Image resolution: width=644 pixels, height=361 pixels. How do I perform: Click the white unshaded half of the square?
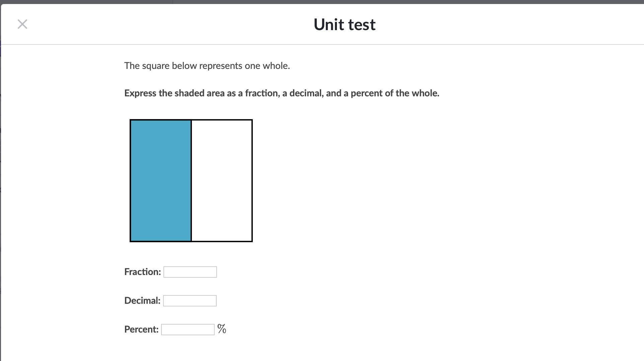click(x=222, y=180)
